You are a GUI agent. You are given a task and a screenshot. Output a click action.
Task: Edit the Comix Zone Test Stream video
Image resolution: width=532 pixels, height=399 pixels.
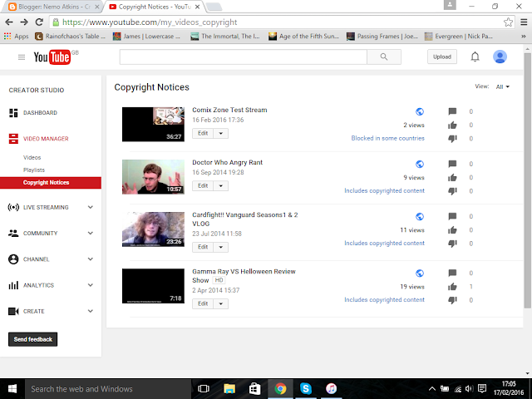point(203,133)
